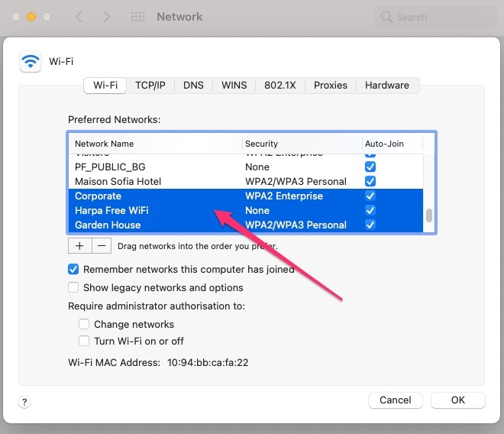Click the Cancel button

[x=396, y=400]
